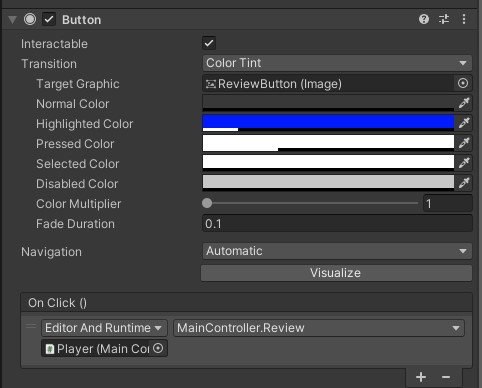The width and height of the screenshot is (482, 388).
Task: Click the Color Multiplier slider handle
Action: pos(207,203)
